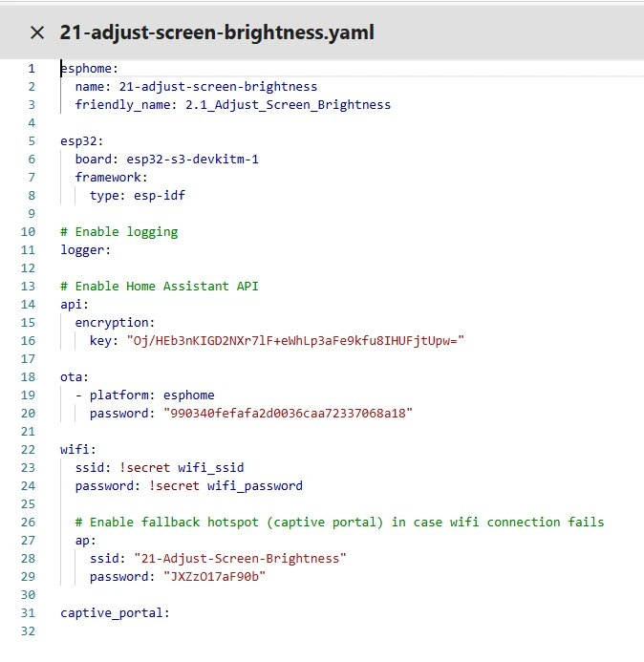The width and height of the screenshot is (644, 662).
Task: Click the 21-adjust-screen-brightness.yaml file title
Action: pyautogui.click(x=217, y=32)
